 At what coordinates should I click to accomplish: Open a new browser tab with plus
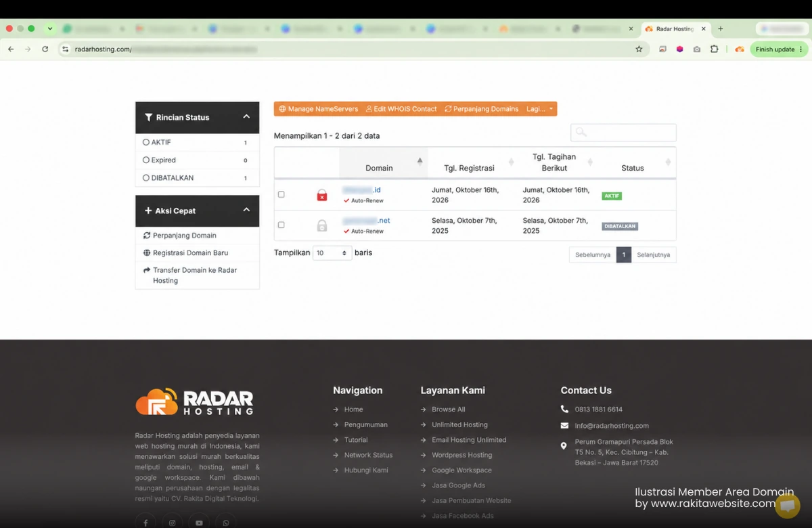pyautogui.click(x=721, y=29)
